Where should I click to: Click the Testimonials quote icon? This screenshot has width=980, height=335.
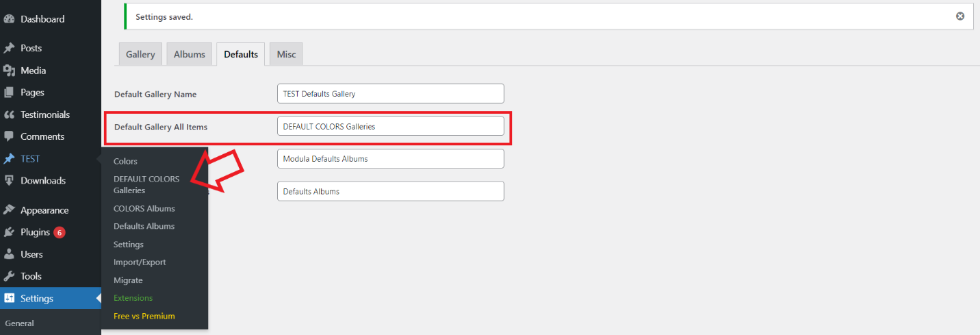click(9, 114)
